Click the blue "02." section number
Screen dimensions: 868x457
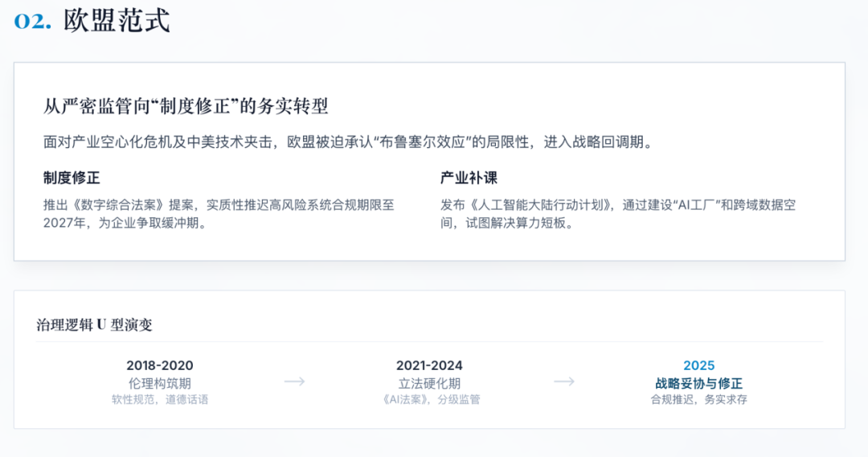point(33,21)
